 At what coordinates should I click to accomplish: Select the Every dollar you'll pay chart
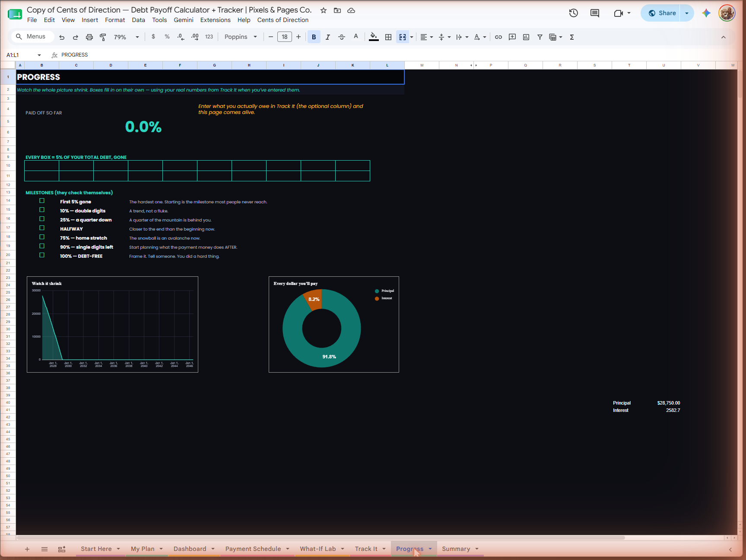pos(333,324)
